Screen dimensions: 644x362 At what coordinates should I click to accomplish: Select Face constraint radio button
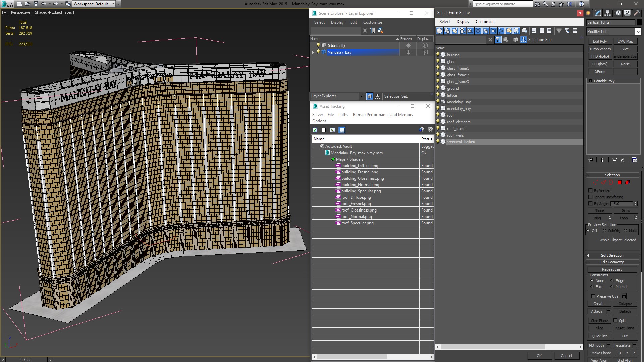(x=592, y=287)
